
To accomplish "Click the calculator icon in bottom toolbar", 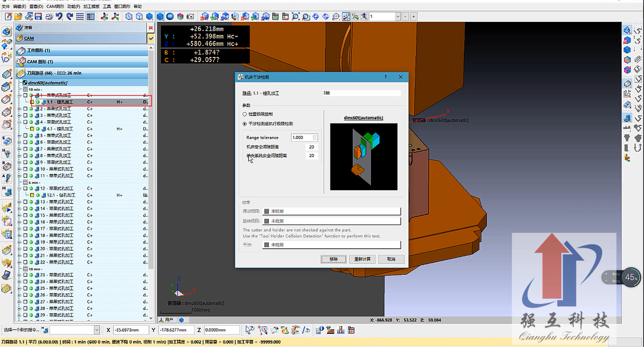I will pyautogui.click(x=351, y=330).
